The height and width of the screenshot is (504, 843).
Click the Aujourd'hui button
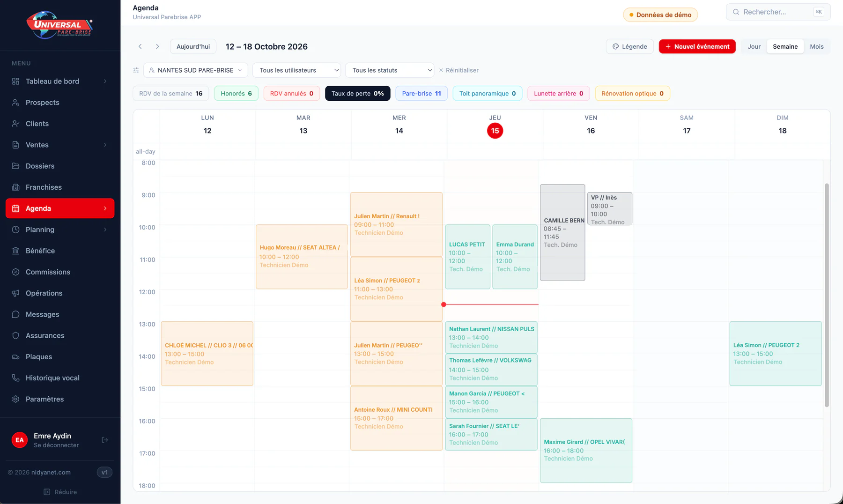tap(193, 46)
